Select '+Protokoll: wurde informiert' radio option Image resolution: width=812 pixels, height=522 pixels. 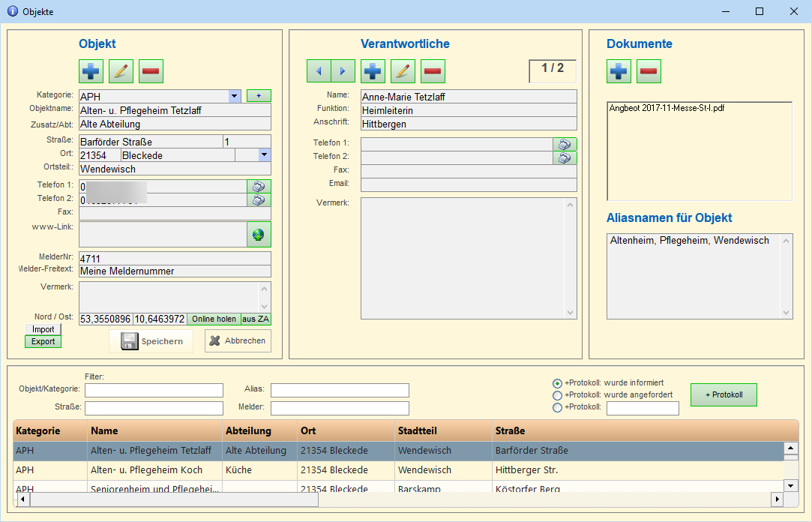(x=557, y=383)
